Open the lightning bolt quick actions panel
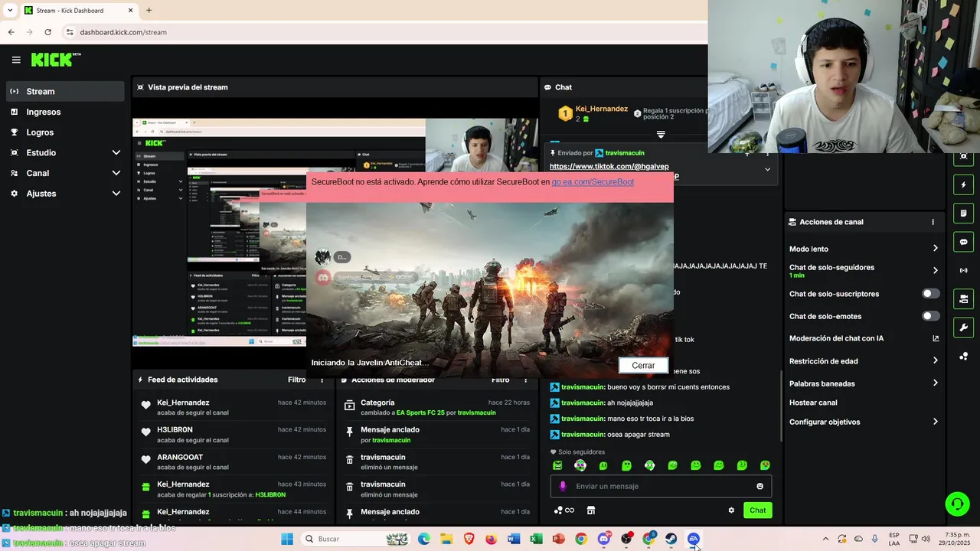The image size is (980, 551). 964,185
